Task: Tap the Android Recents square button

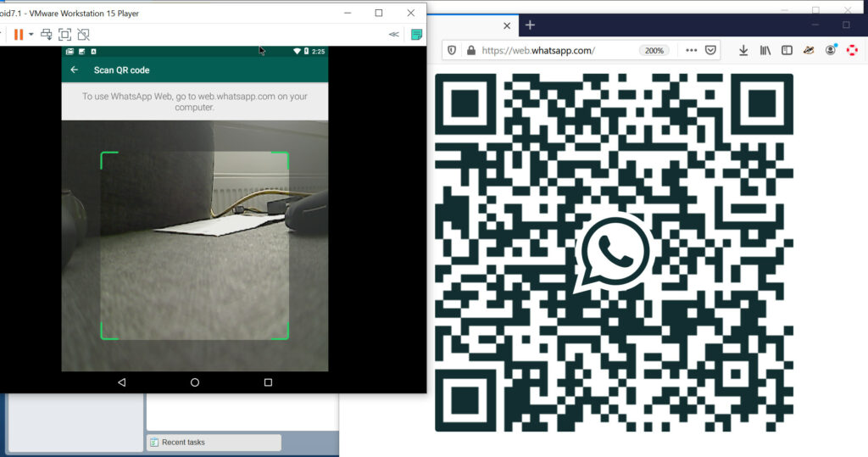Action: coord(268,382)
